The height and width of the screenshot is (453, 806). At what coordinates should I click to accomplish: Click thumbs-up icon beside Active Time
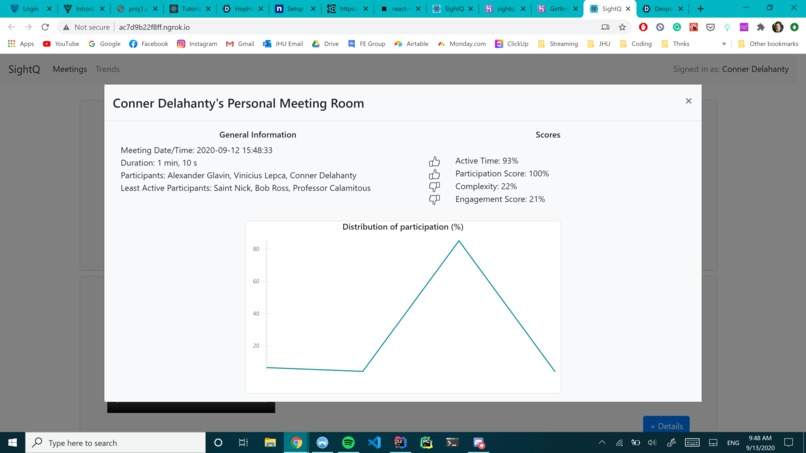tap(434, 161)
